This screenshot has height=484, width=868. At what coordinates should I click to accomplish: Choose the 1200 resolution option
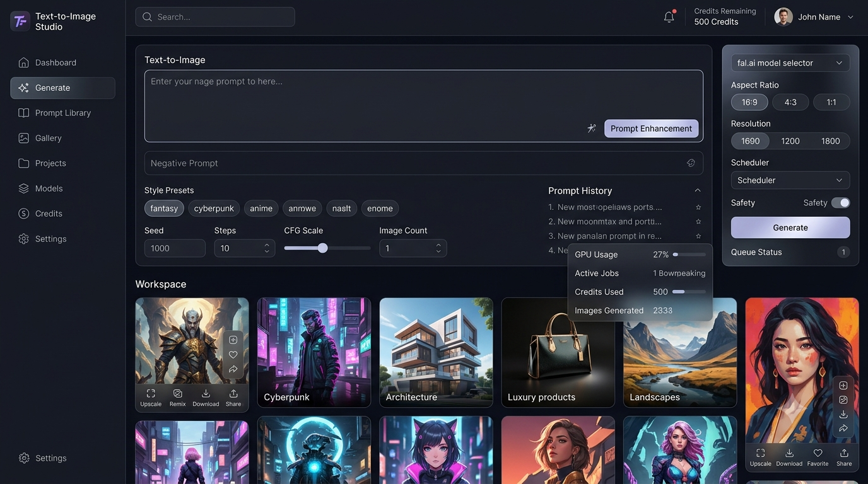790,141
